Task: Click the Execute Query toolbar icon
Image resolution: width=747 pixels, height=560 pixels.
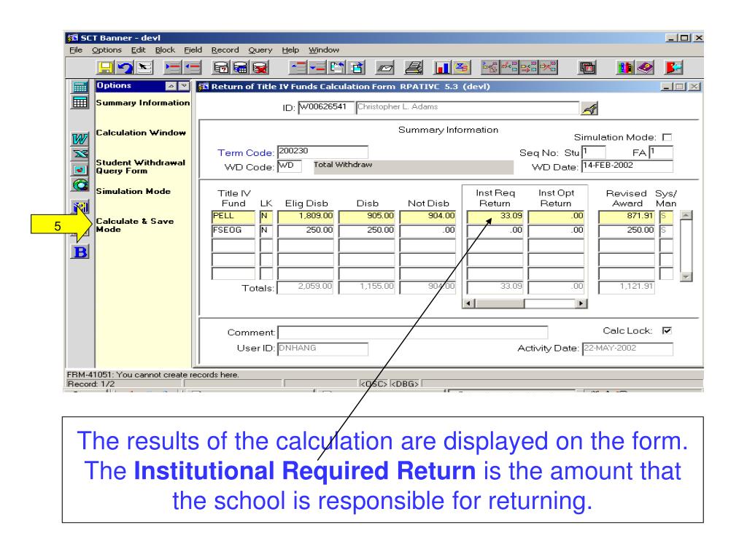Action: coord(241,68)
